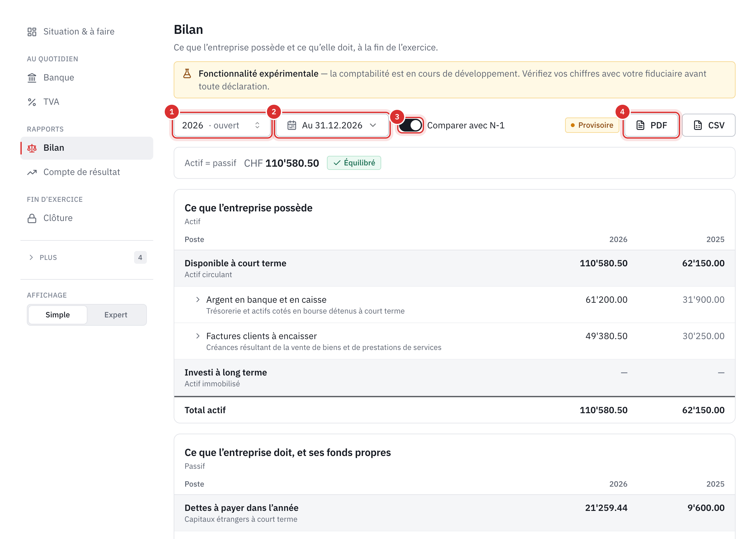Switch display to Expert mode
Image resolution: width=756 pixels, height=539 pixels.
pyautogui.click(x=116, y=315)
